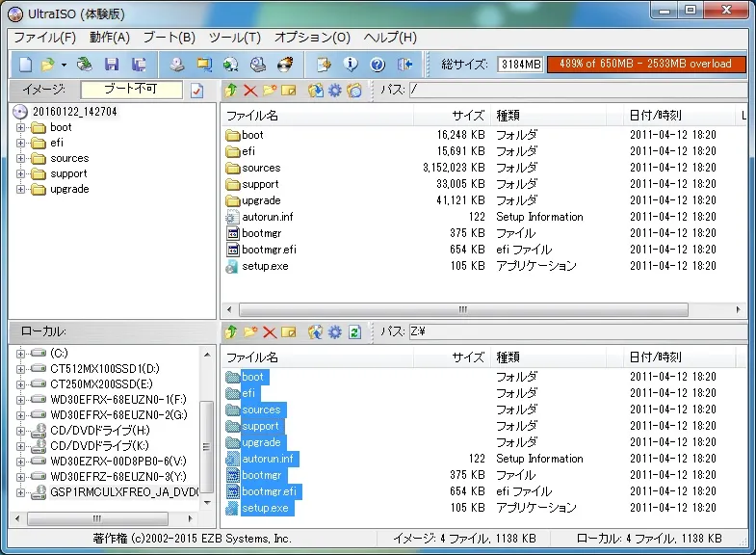Select GSP1RMCULXFREO_JA_DVD drive in local tree
The height and width of the screenshot is (555, 756).
click(124, 491)
